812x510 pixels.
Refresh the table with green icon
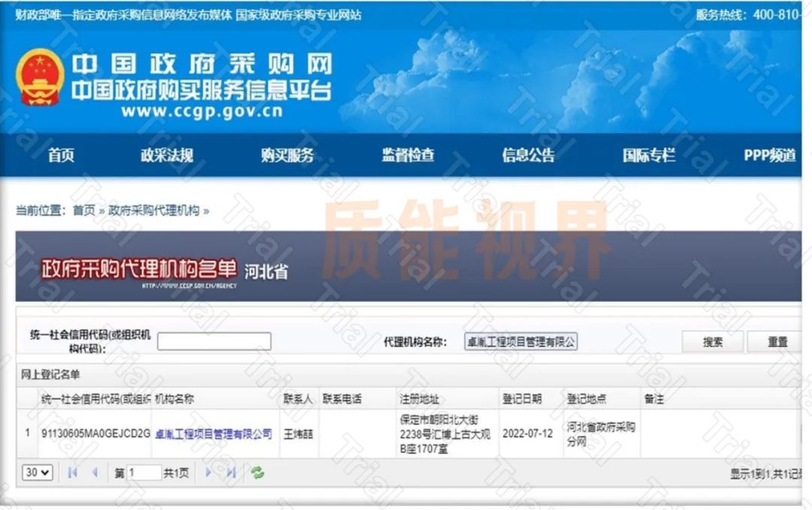point(257,472)
